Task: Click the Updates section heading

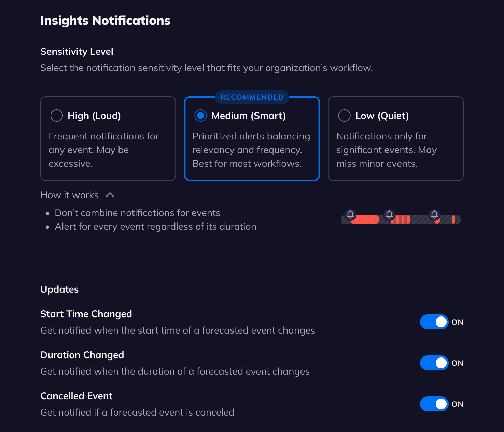Action: point(59,289)
